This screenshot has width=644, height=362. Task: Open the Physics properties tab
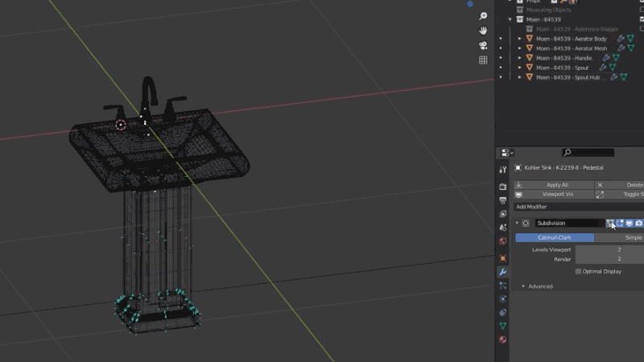tap(502, 298)
